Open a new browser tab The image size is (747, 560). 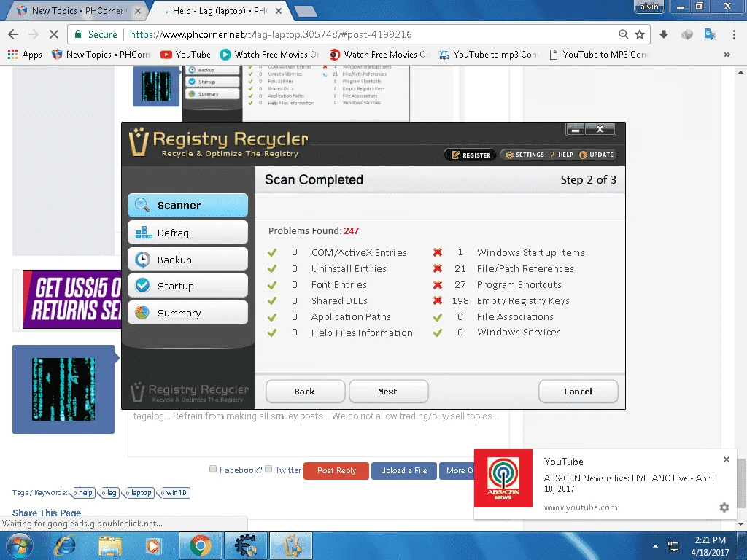click(x=305, y=12)
